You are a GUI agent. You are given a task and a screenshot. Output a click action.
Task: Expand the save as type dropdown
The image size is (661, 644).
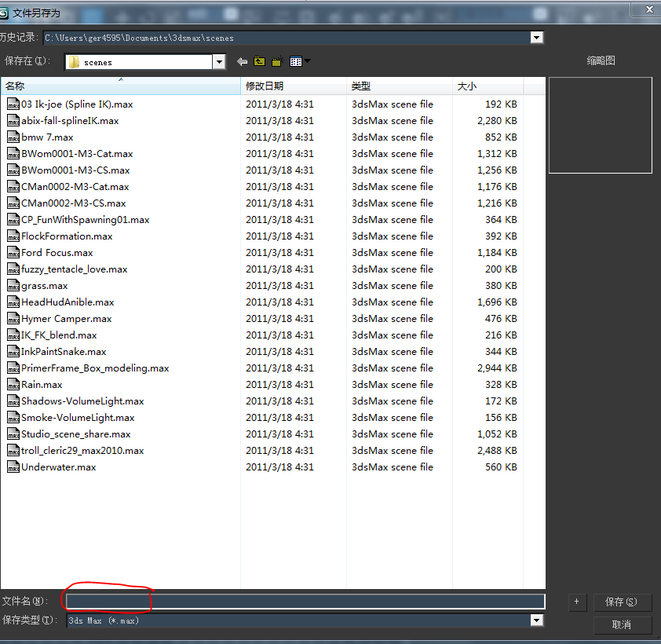click(x=536, y=620)
